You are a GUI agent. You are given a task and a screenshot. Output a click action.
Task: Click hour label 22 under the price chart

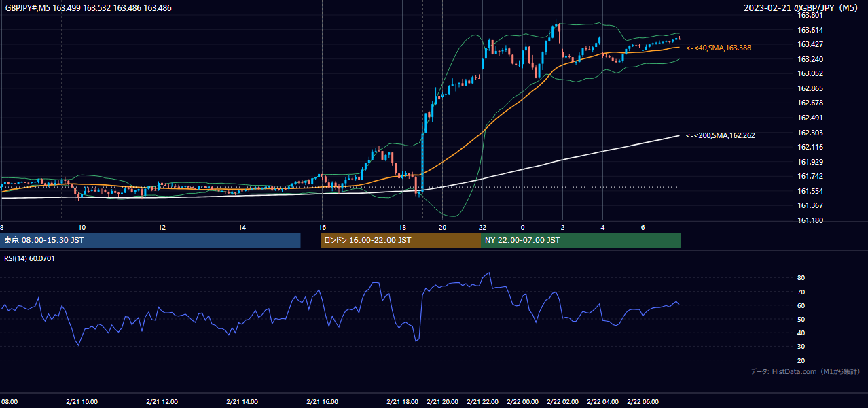point(482,227)
